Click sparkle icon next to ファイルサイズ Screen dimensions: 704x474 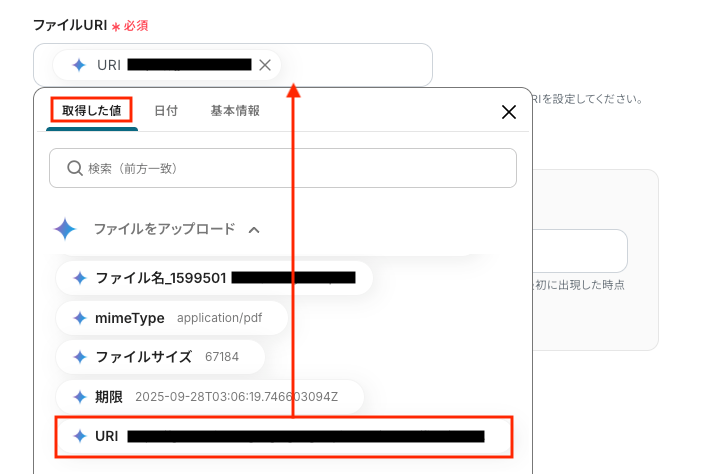80,357
